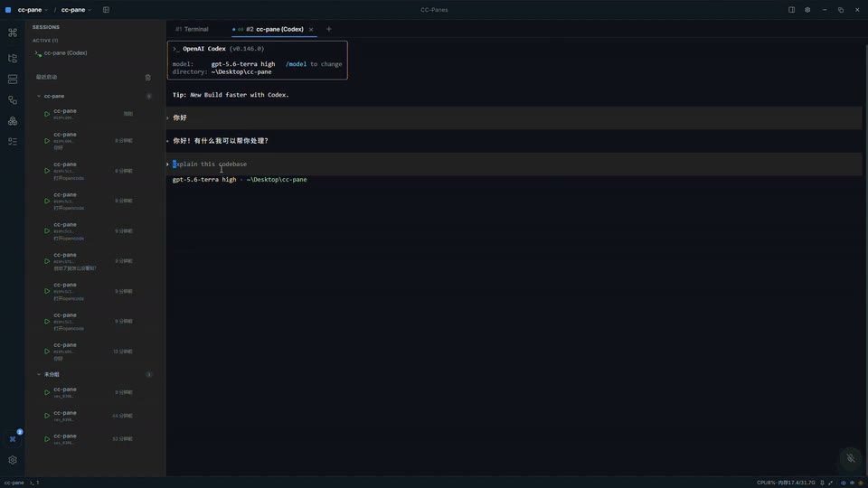868x488 pixels.
Task: Click the crossed-tools icon with notification badge
Action: [x=13, y=439]
